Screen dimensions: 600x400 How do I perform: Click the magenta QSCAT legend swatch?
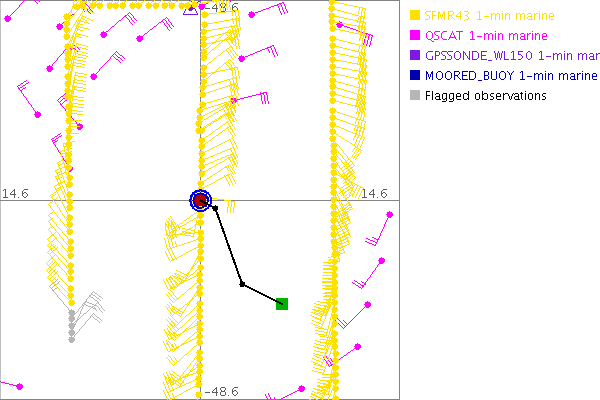[415, 35]
